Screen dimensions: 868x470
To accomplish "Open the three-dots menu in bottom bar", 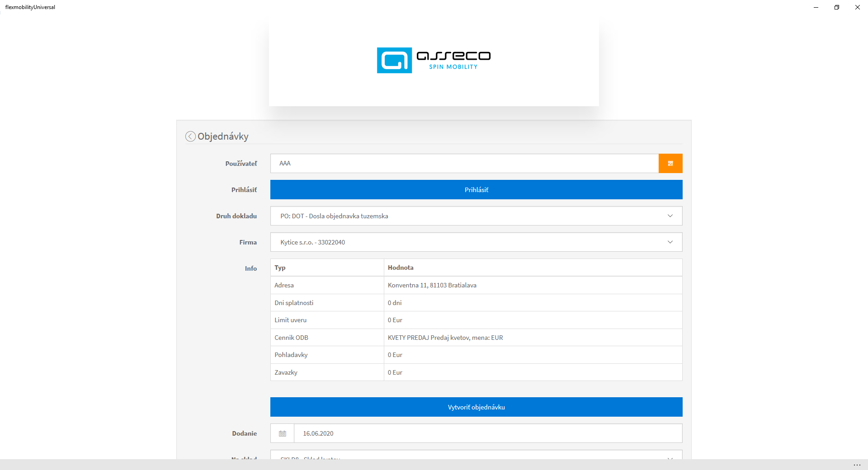I will (x=857, y=465).
